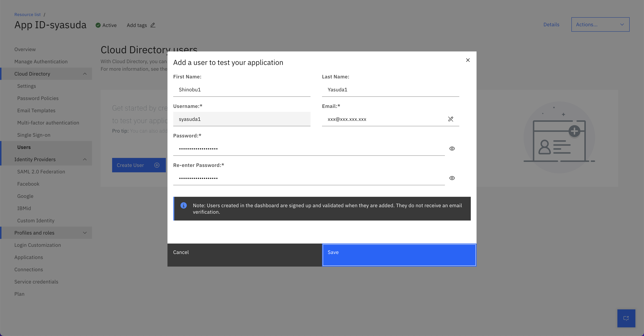Click the plus icon on Create User
The width and height of the screenshot is (644, 336).
157,165
